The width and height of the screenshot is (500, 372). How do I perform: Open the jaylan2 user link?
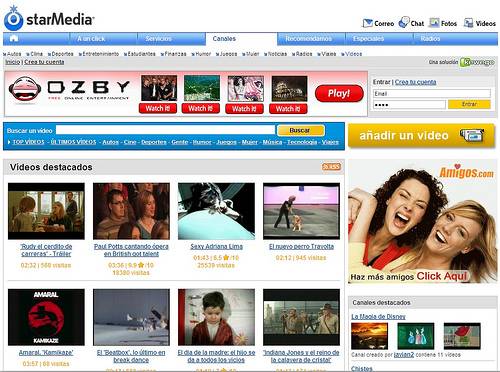click(x=404, y=355)
